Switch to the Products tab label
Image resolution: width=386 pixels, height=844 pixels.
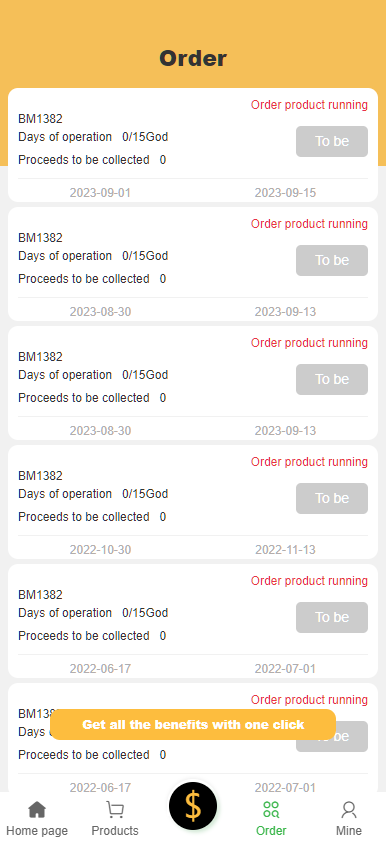[115, 831]
